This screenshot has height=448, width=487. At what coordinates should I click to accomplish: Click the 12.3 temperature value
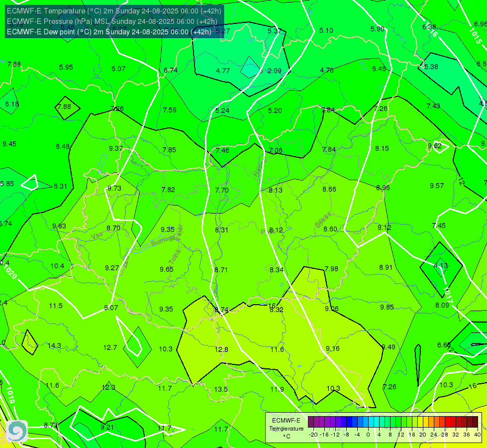click(x=108, y=387)
